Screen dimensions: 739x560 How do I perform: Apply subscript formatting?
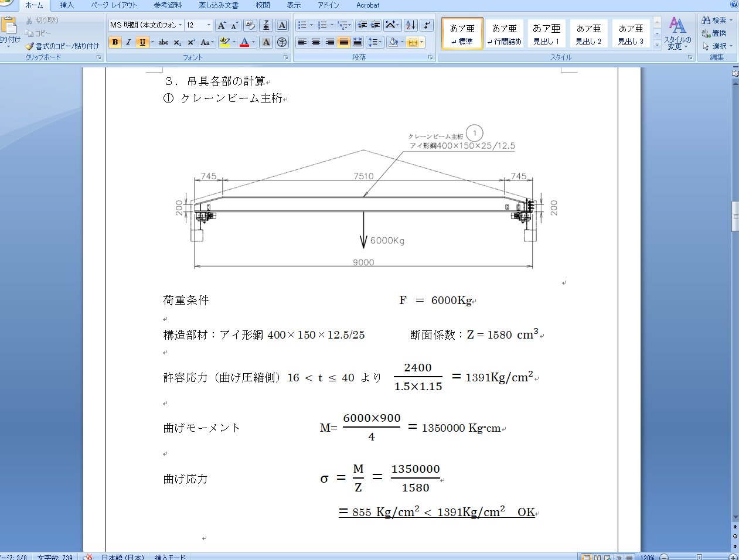coord(178,42)
